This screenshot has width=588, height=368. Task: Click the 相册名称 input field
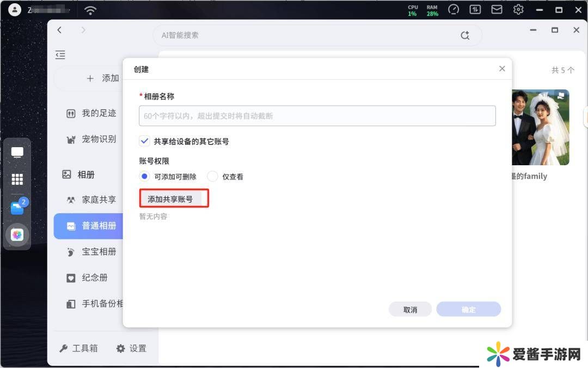317,116
